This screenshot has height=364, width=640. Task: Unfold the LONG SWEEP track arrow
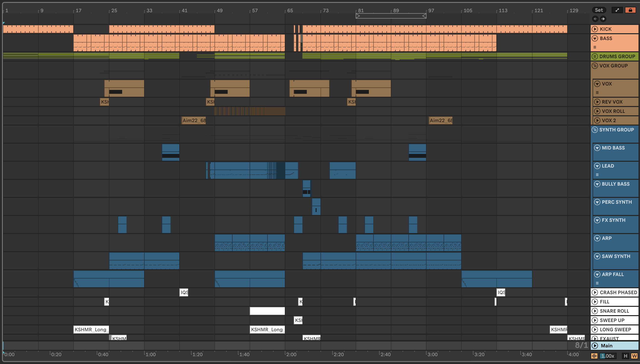[x=595, y=329]
